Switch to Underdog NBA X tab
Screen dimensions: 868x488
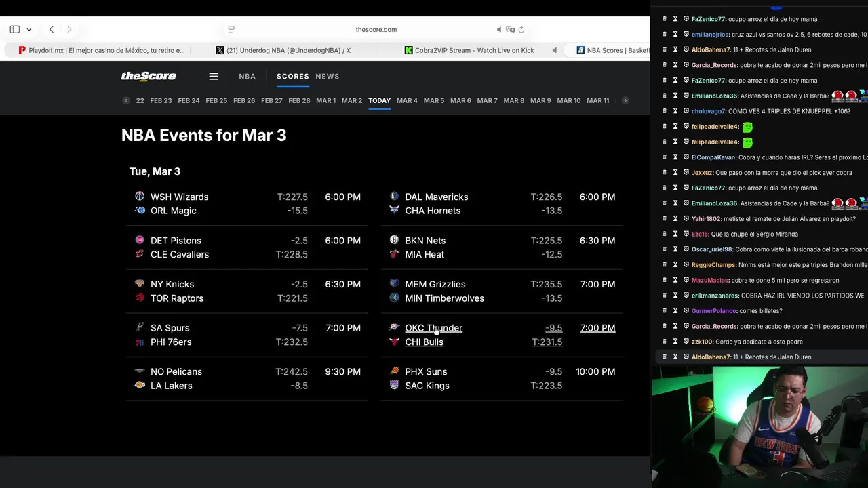click(x=283, y=50)
